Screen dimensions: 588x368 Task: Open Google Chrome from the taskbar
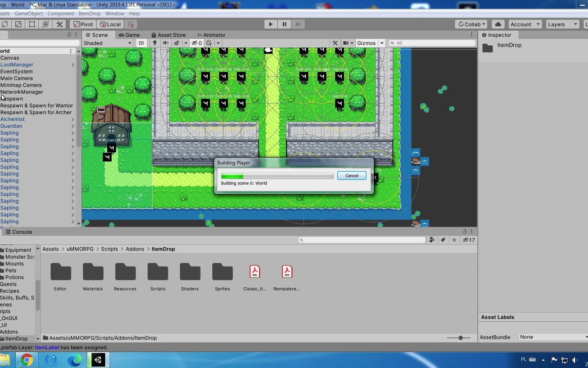pos(27,360)
